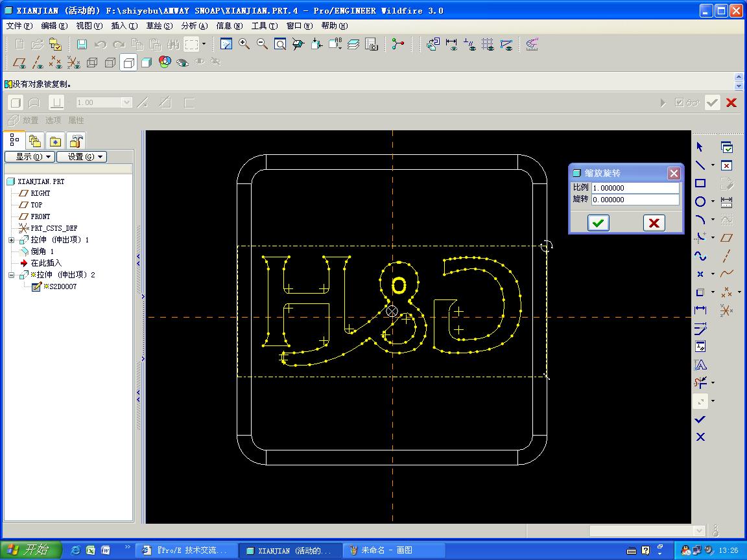Viewport: 747px width, 560px height.
Task: Click the 旋转 rotation input field
Action: coord(635,200)
